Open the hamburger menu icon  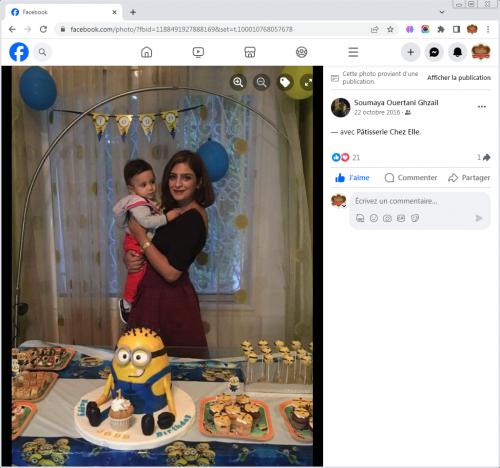tap(353, 52)
